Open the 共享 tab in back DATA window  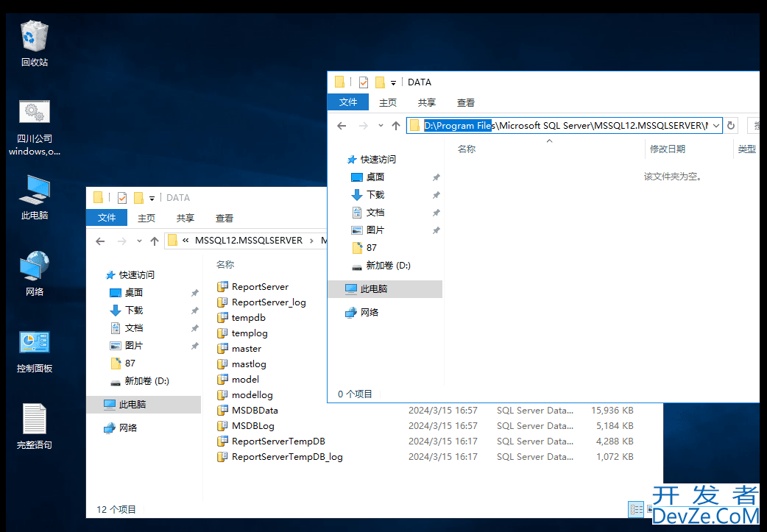click(185, 218)
